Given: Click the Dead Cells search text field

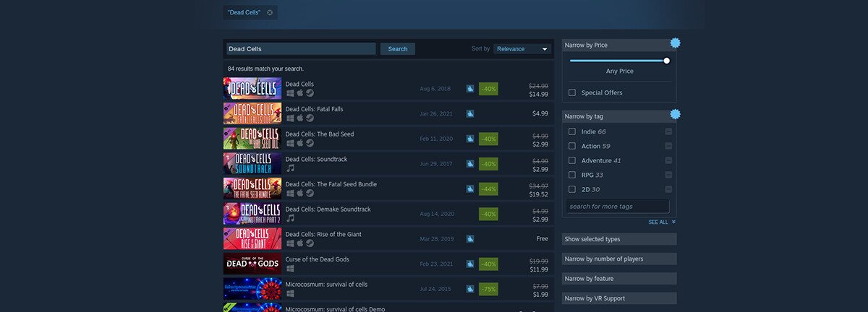Looking at the screenshot, I should pyautogui.click(x=301, y=49).
